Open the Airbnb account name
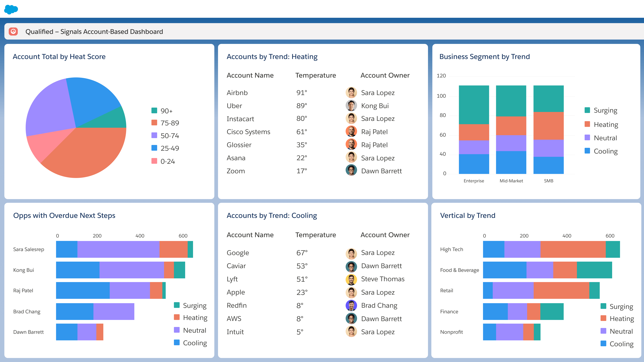Image resolution: width=644 pixels, height=362 pixels. pyautogui.click(x=237, y=93)
